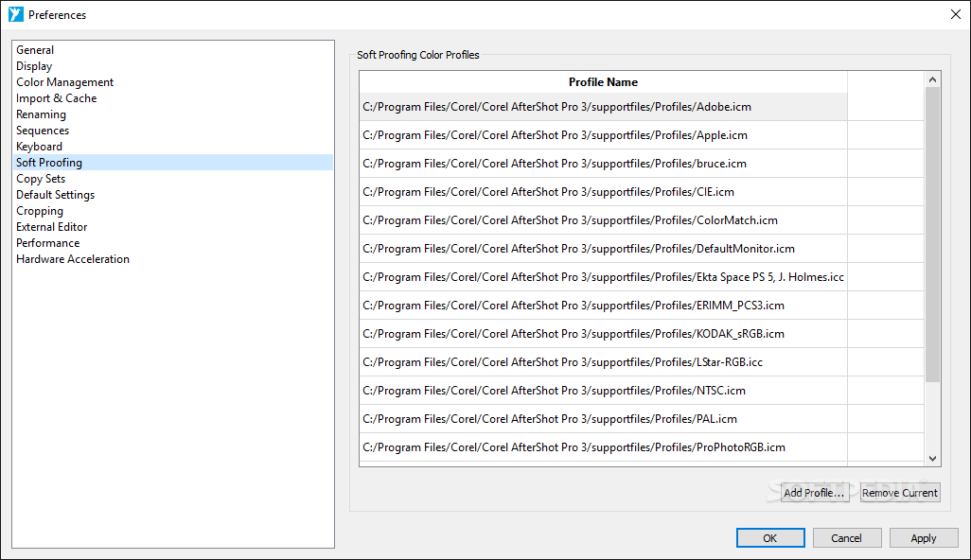
Task: Select the bruce.icm profile row
Action: 603,164
